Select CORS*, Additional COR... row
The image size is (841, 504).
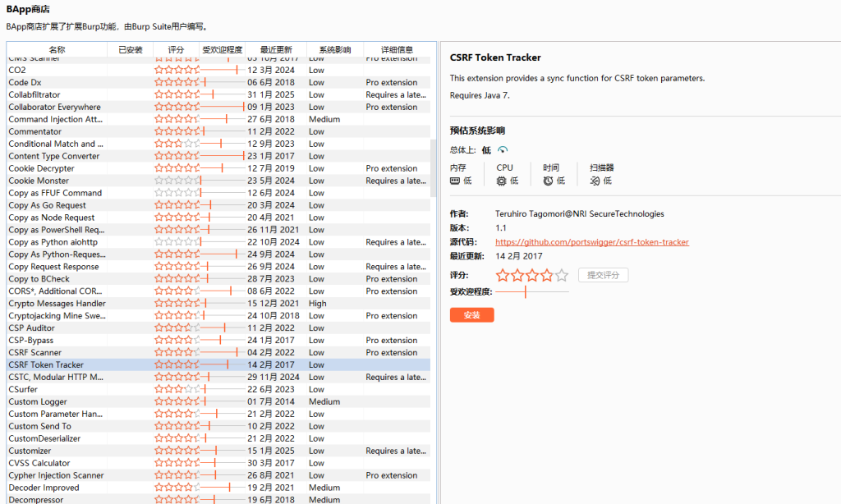coord(218,291)
